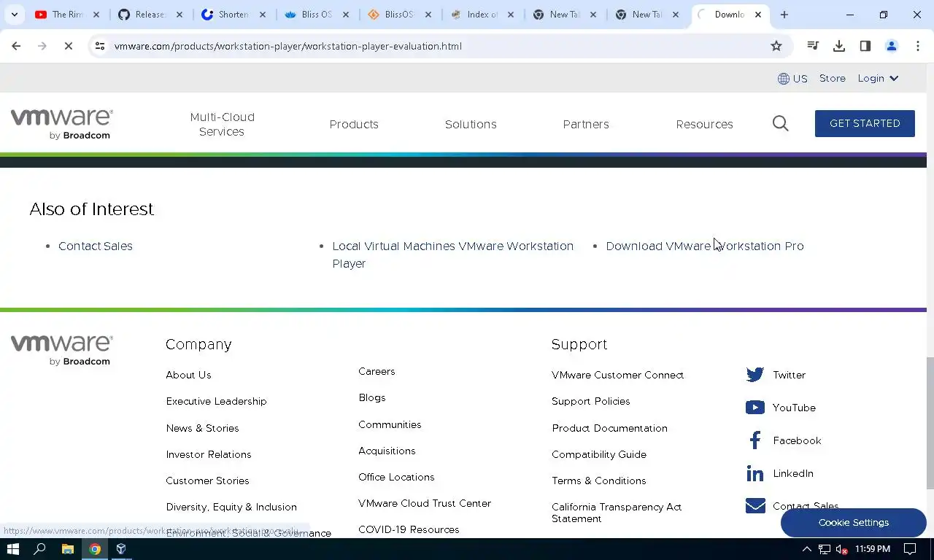Viewport: 934px width, 560px height.
Task: Click the footer VMware by Broadcom logo
Action: click(61, 350)
